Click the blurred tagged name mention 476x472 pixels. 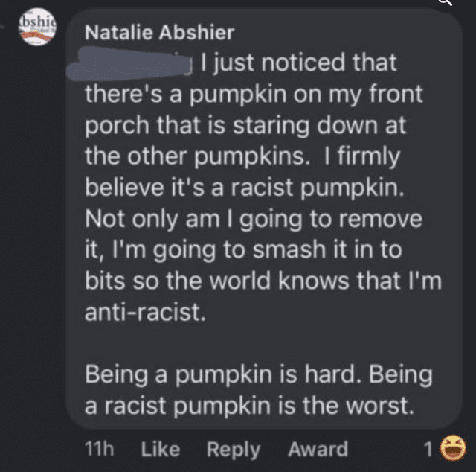[x=130, y=64]
